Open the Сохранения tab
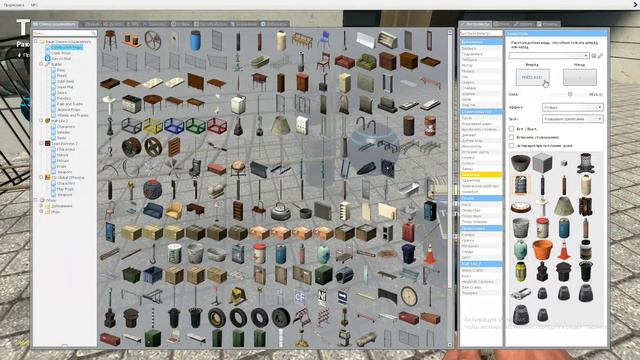 244,24
